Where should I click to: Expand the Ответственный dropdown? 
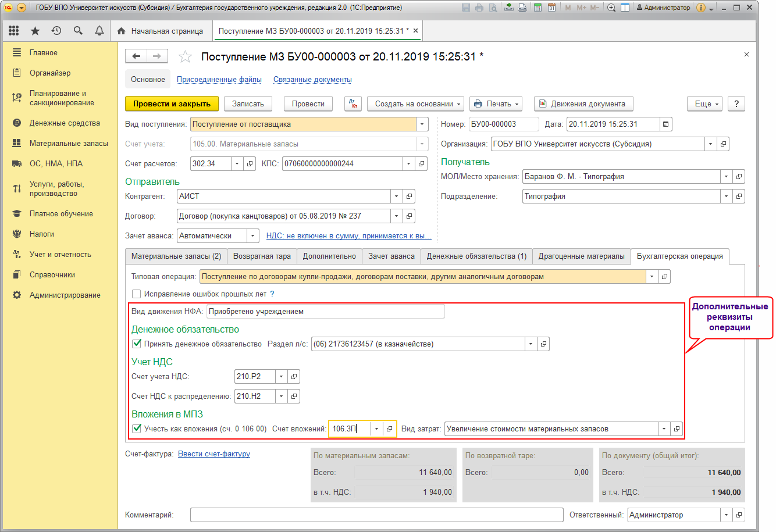(x=726, y=515)
